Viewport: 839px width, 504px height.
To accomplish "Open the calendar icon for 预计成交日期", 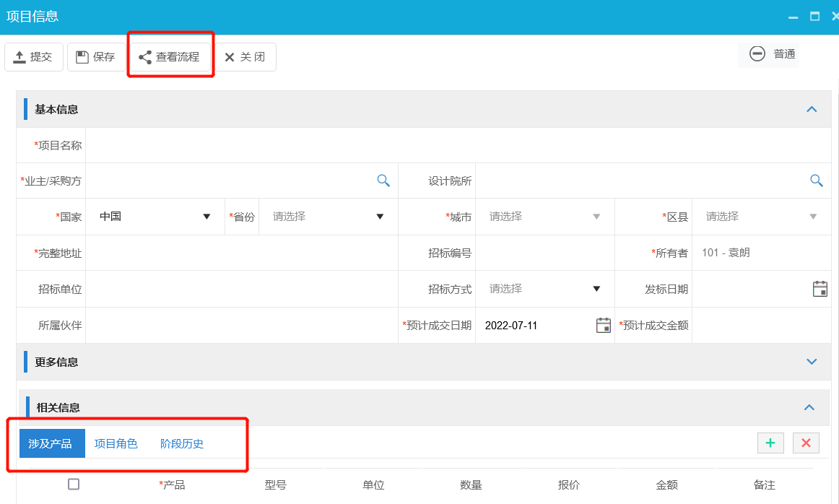I will 603,325.
